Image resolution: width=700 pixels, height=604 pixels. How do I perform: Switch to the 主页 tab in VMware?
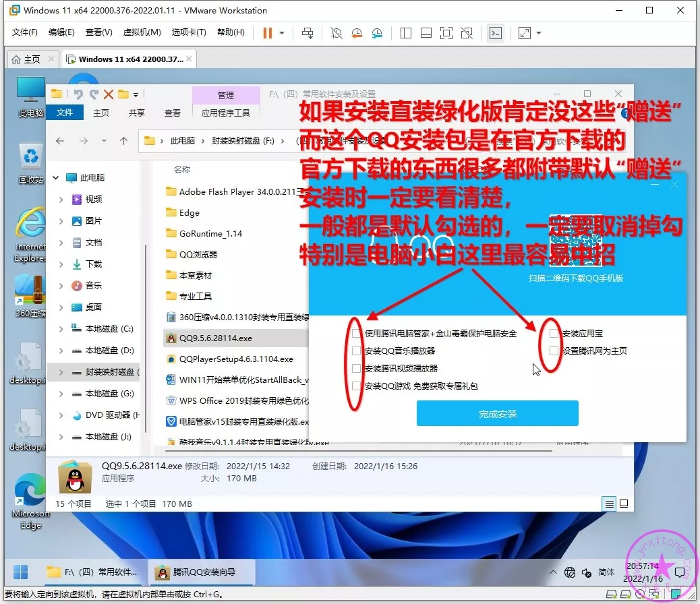click(25, 59)
